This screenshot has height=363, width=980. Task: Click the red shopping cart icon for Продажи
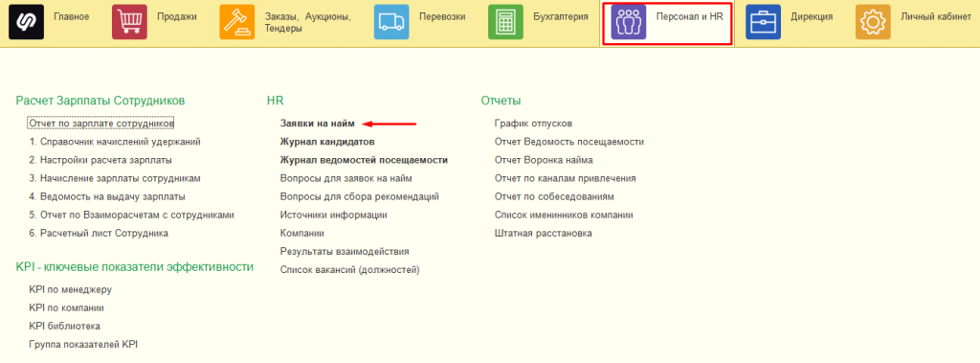tap(129, 22)
